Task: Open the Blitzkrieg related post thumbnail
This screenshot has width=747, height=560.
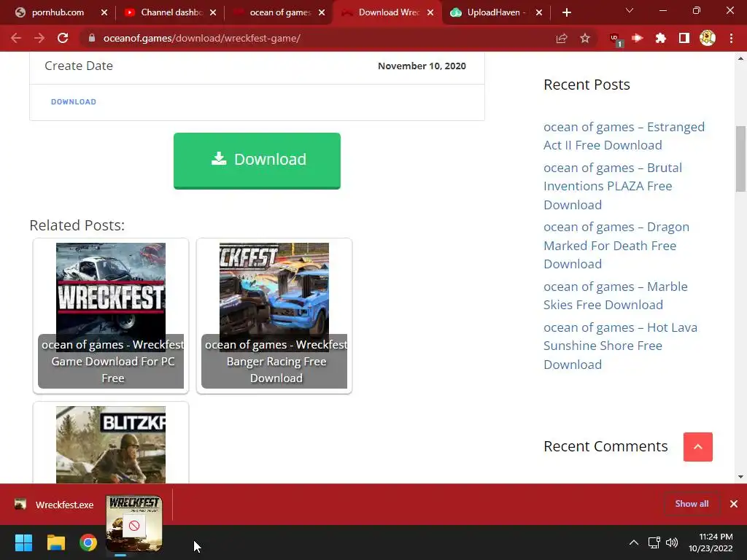Action: point(111,444)
